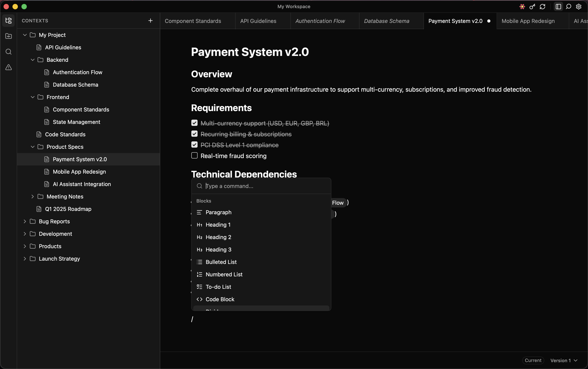588x369 pixels.
Task: Open the settings gear in the title bar
Action: coord(579,7)
